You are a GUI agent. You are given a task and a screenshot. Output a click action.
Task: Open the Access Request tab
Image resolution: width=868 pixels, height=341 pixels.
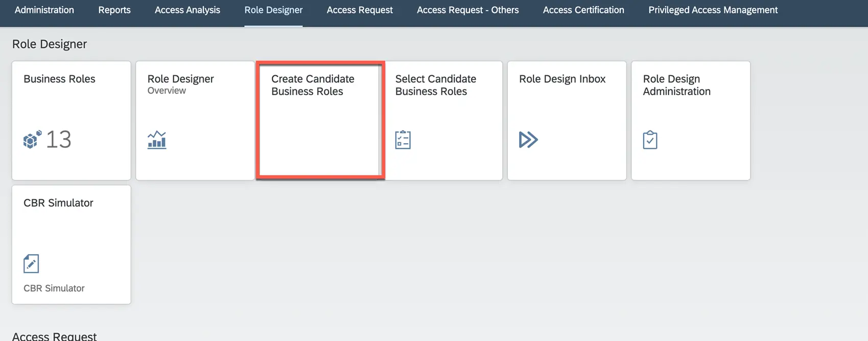coord(360,10)
